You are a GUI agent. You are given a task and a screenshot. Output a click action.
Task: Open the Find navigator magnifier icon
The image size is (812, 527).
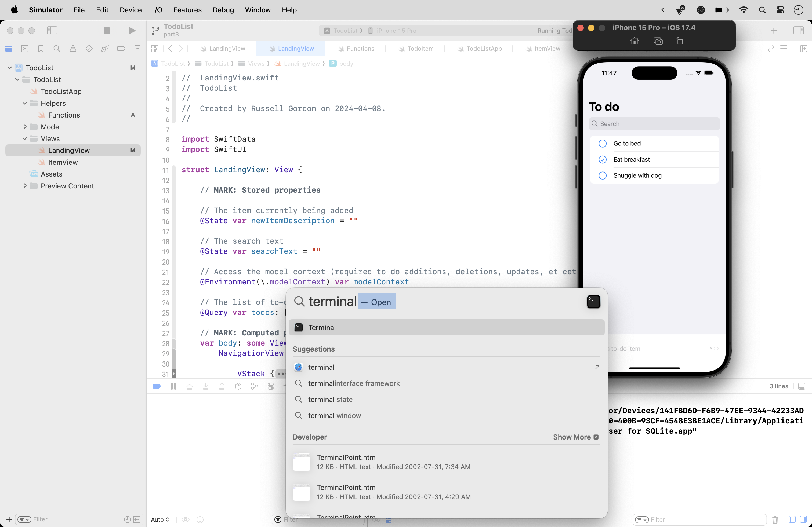click(x=57, y=48)
